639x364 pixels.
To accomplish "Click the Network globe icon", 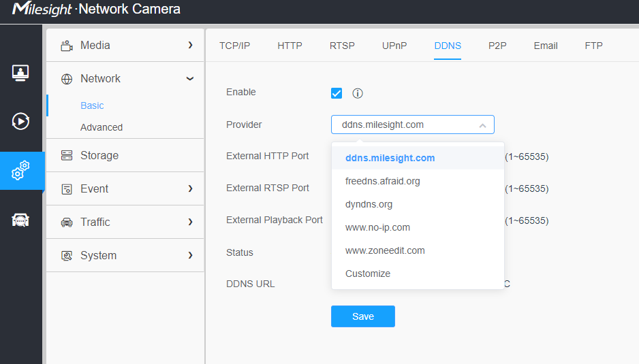I will tap(67, 79).
